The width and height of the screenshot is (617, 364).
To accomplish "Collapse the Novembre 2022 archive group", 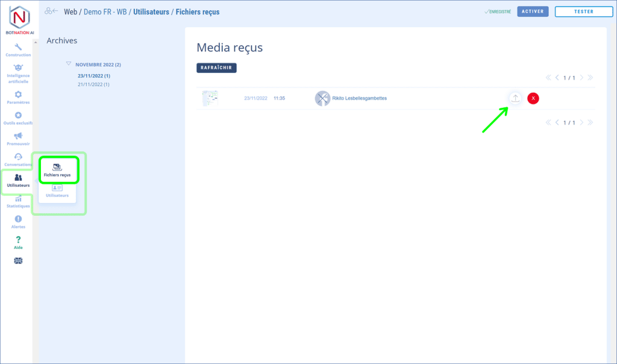I will (x=69, y=64).
